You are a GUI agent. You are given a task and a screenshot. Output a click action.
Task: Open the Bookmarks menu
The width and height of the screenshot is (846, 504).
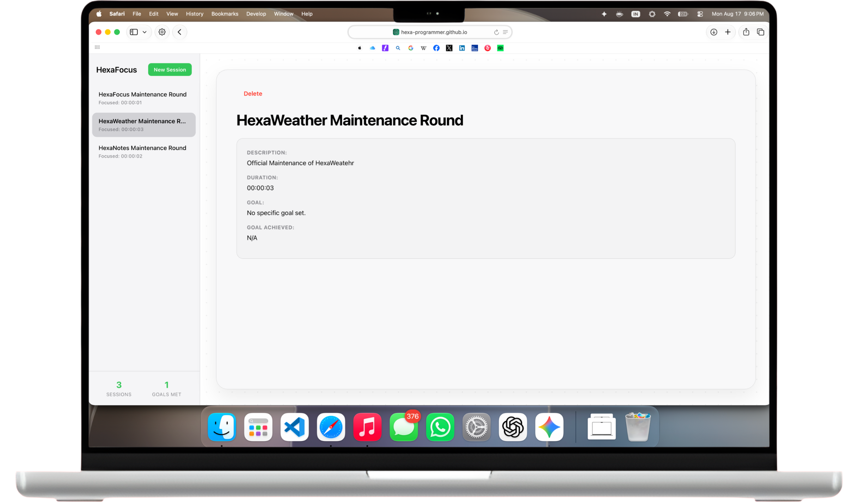click(x=225, y=14)
